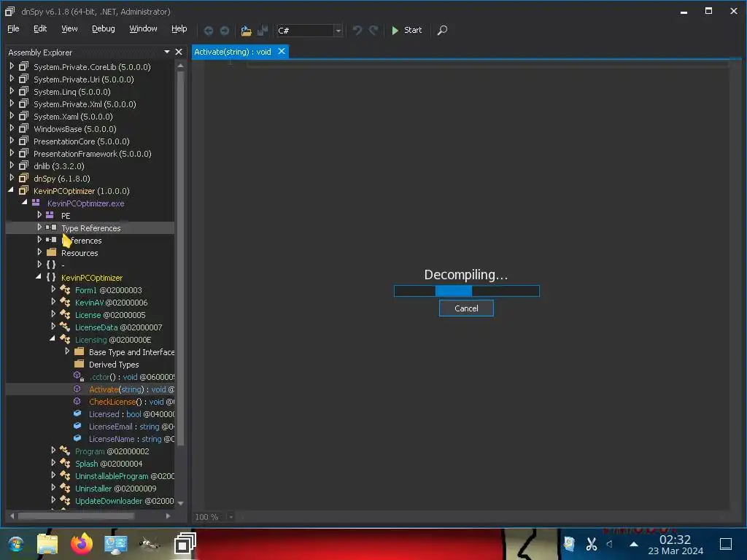The width and height of the screenshot is (747, 560).
Task: Close the Activate(string) : void tab
Action: pos(282,52)
